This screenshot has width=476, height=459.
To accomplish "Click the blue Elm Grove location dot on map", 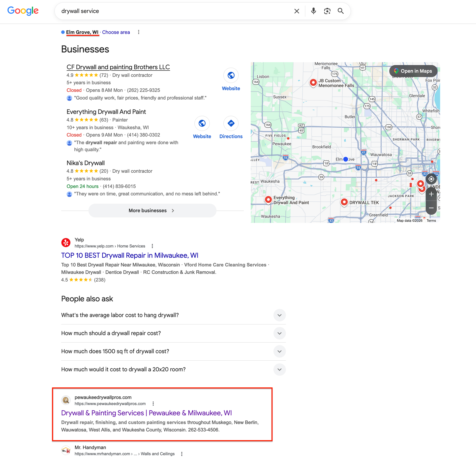I will (x=346, y=159).
